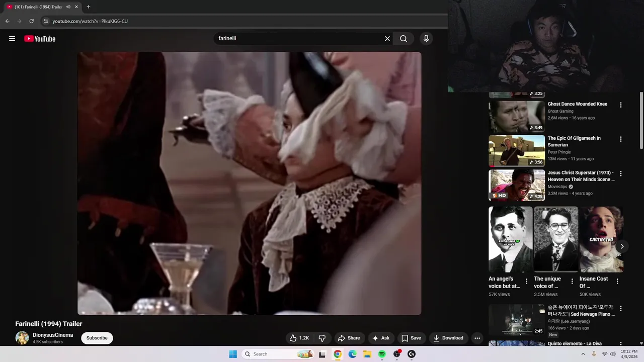The height and width of the screenshot is (362, 644).
Task: Open An angel's voice Short
Action: coord(510,239)
